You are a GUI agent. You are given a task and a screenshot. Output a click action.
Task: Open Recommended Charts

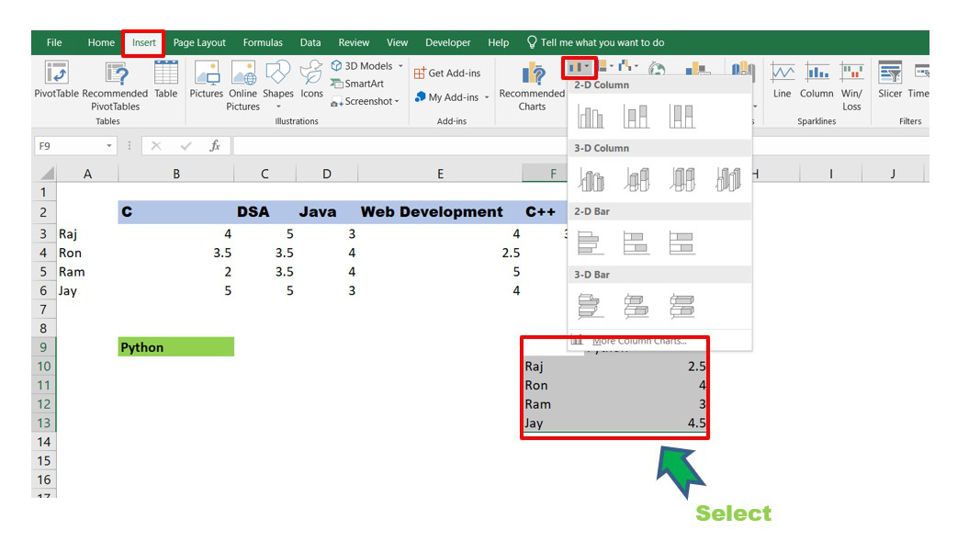532,87
